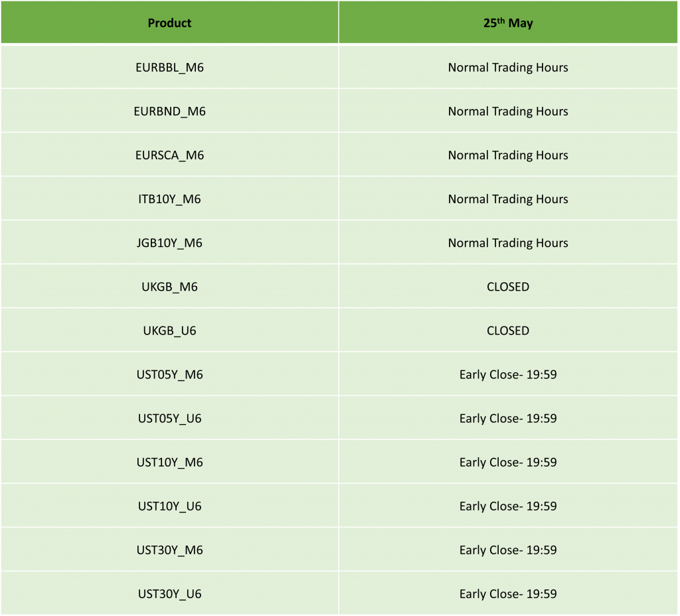Select the UKGB_M6 product cell
The height and width of the screenshot is (616, 680).
click(x=169, y=286)
